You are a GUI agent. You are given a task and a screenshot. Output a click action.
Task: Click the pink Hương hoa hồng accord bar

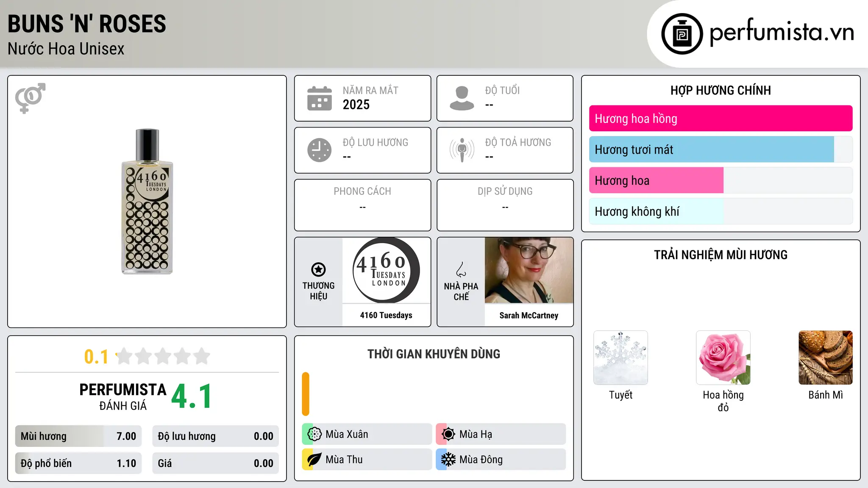tap(721, 119)
